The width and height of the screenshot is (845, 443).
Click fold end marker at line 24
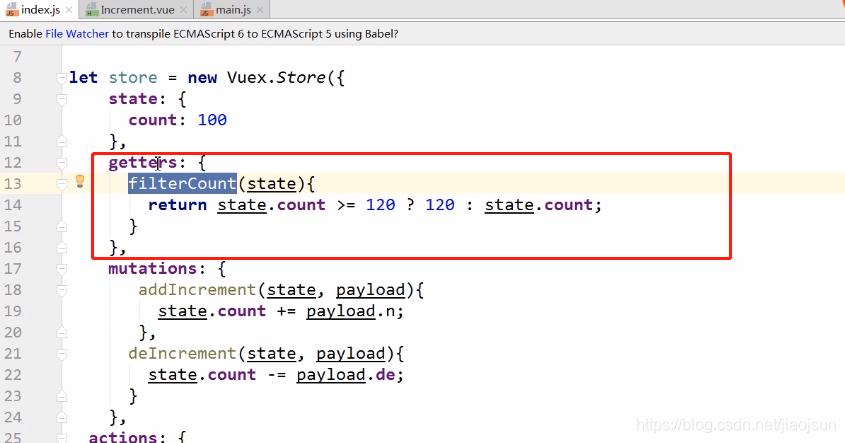[61, 418]
